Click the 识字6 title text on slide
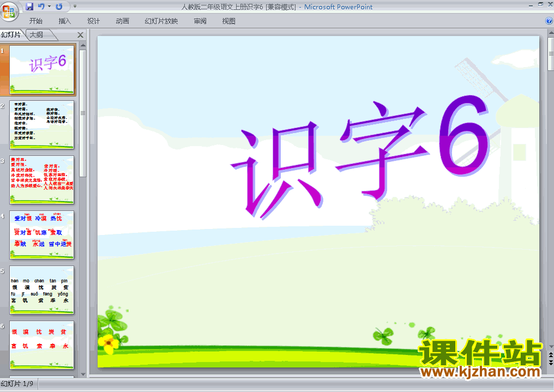554x392 pixels. click(360, 157)
